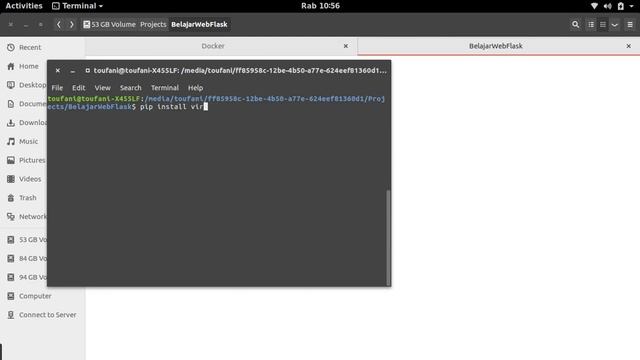The height and width of the screenshot is (360, 640).
Task: Open Pictures in sidebar
Action: coord(26,160)
